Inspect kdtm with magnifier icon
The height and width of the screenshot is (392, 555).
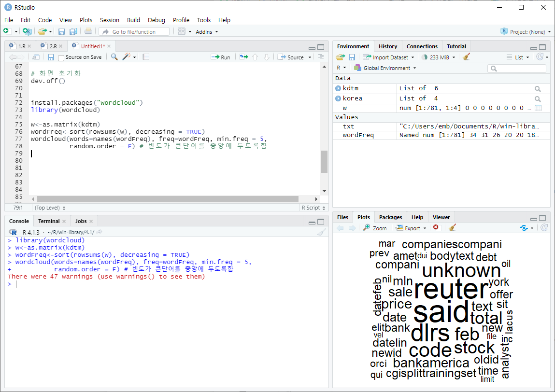click(538, 89)
